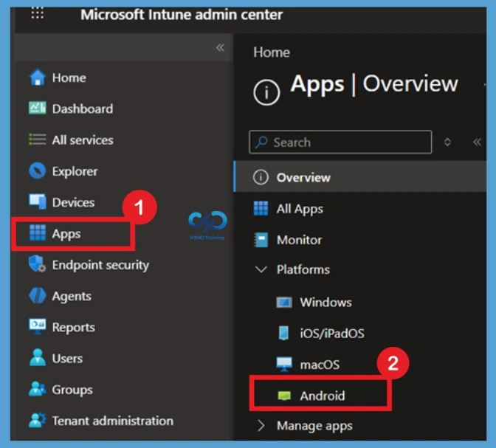Open the Explorer compass icon

[x=38, y=170]
